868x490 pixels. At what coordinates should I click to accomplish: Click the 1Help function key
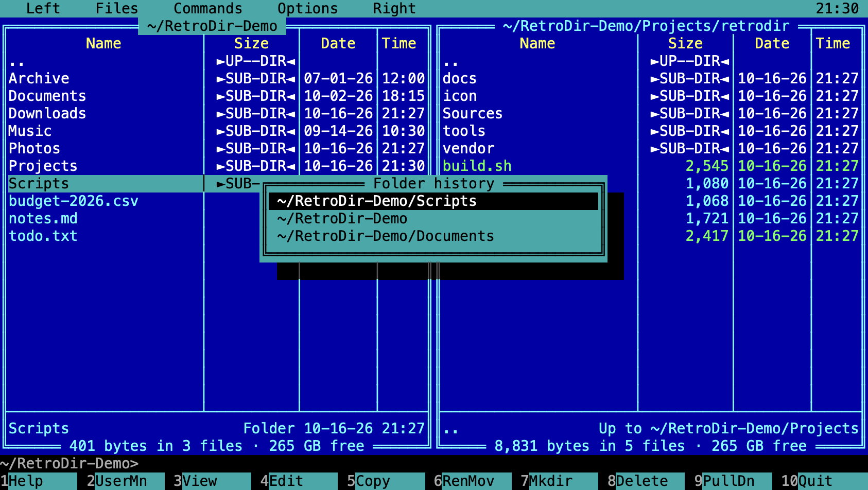39,481
